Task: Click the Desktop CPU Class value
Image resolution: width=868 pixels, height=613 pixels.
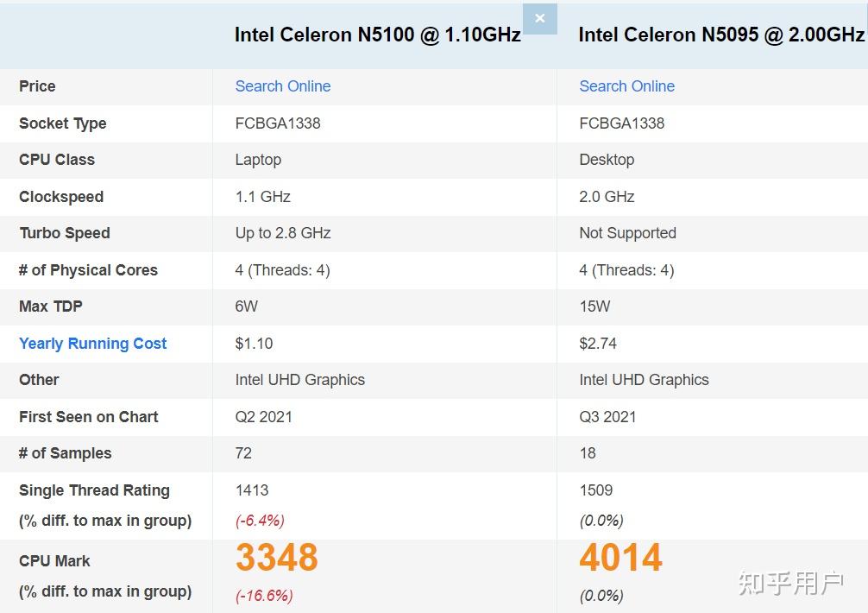Action: coord(605,160)
